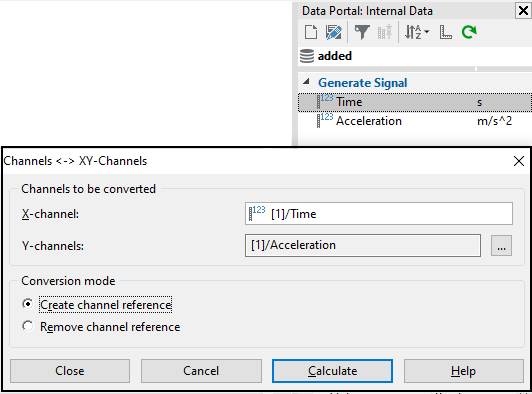532x394 pixels.
Task: Open the edit data properties icon
Action: (x=334, y=32)
